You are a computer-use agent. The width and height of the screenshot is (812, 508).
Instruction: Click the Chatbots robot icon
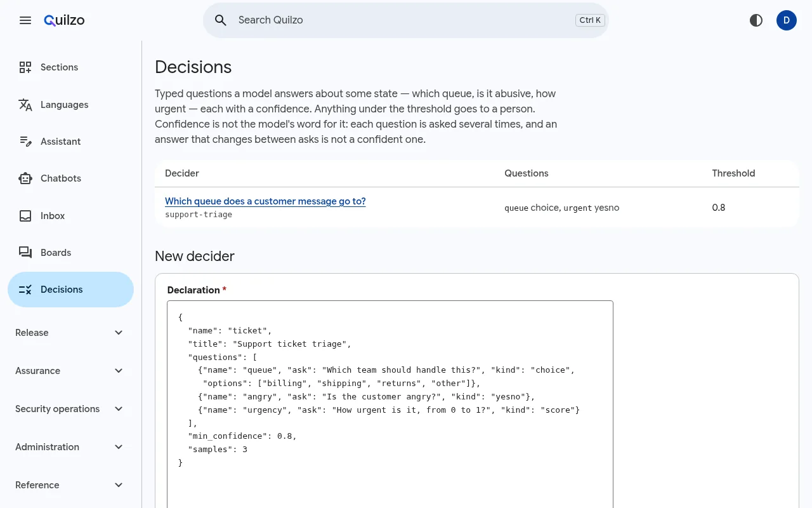tap(25, 178)
